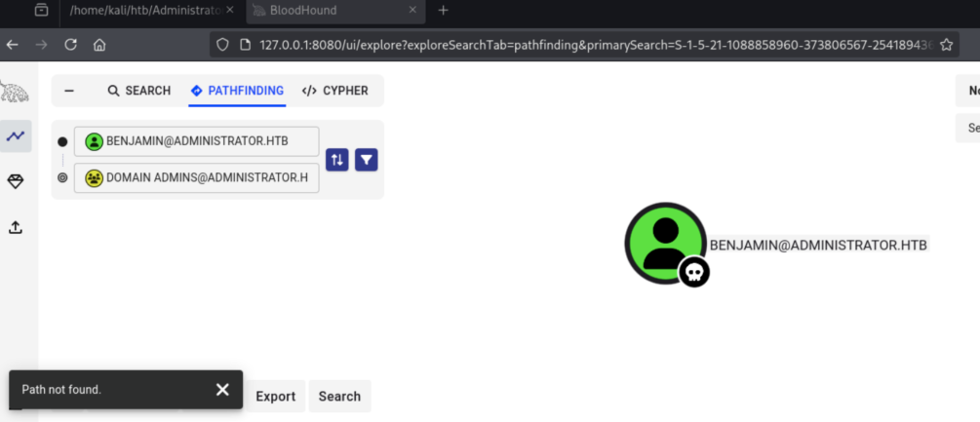980x422 pixels.
Task: Switch to the CYPHER tab
Action: (335, 91)
